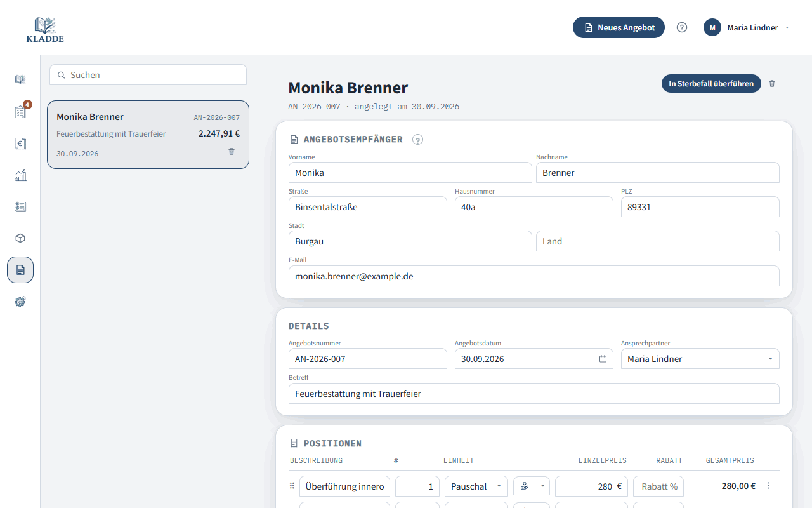Screen dimensions: 812x508
Task: Open the document offers sidebar icon
Action: point(20,270)
